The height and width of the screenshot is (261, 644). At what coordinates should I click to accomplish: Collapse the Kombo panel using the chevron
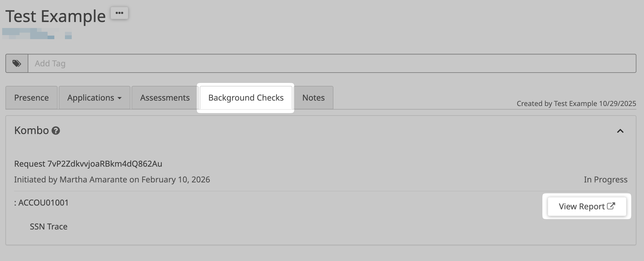[620, 131]
